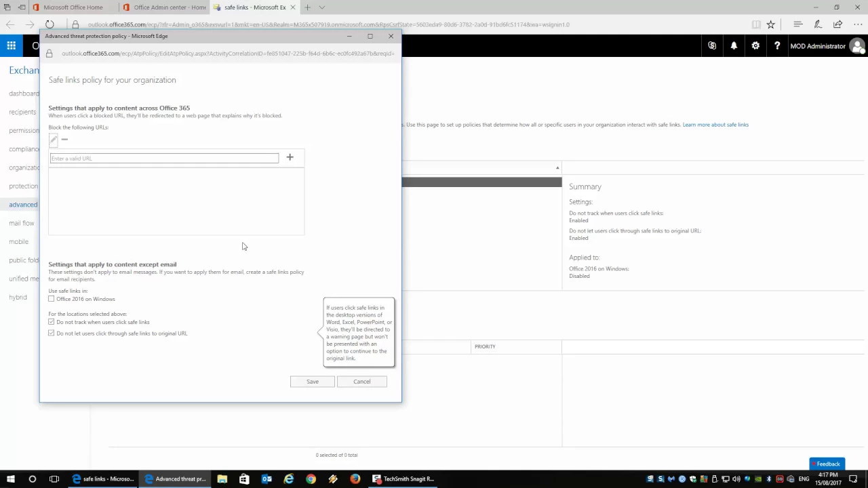Click the edit pencil icon above URL list
This screenshot has width=868, height=488.
53,140
